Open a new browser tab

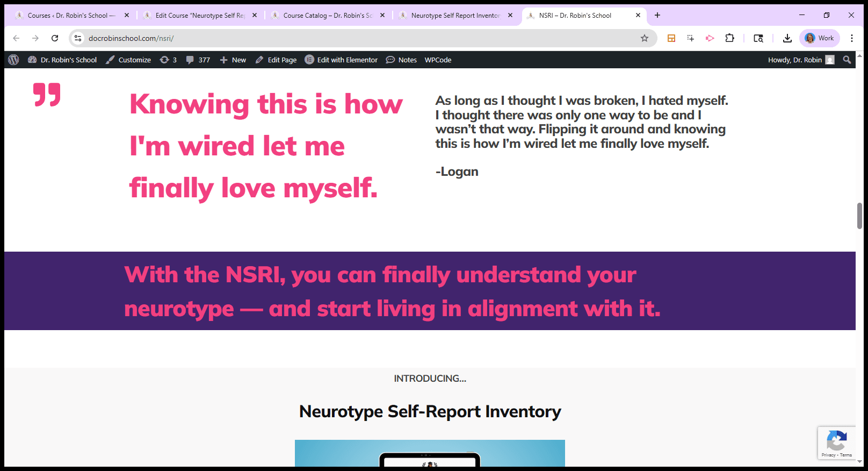(x=657, y=16)
